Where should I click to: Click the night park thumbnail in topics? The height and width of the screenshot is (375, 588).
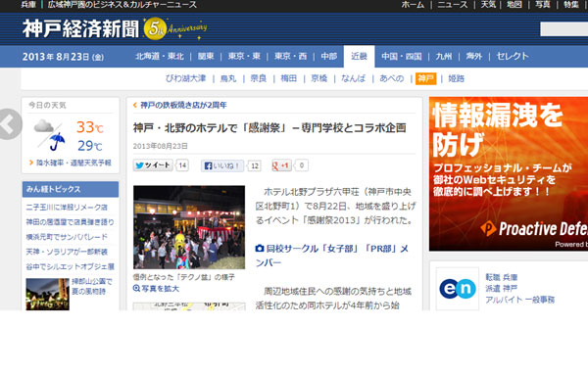pos(48,294)
